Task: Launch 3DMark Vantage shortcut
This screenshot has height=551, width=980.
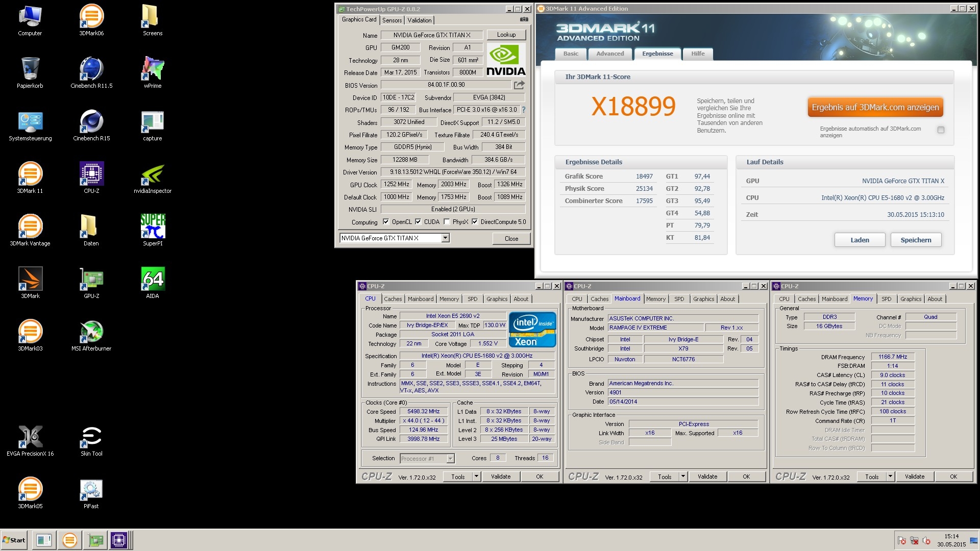Action: (30, 231)
